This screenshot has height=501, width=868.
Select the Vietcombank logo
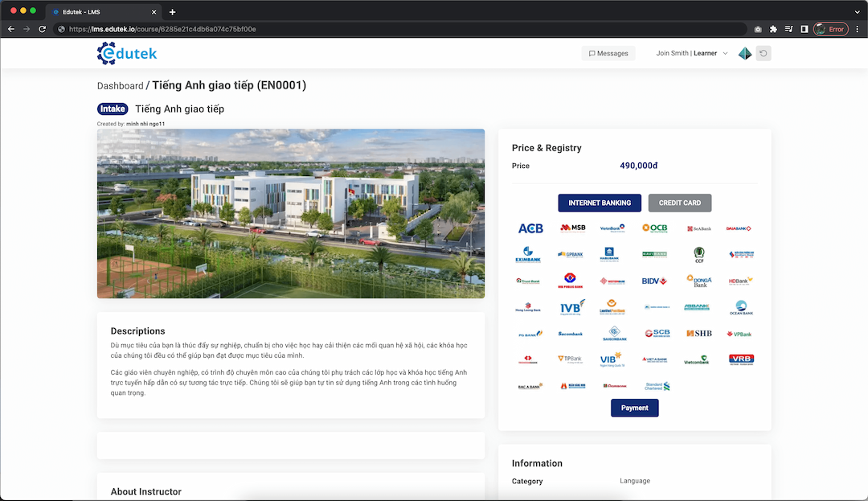click(698, 362)
